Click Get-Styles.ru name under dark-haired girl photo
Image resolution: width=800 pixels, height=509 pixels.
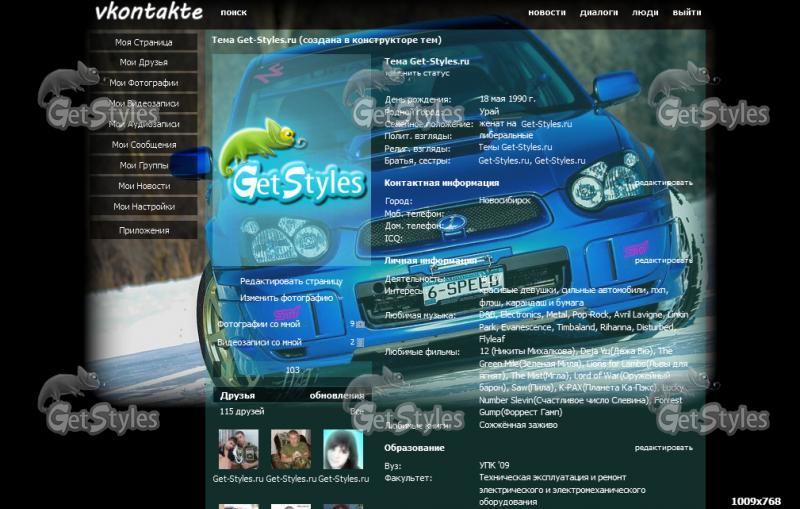(x=343, y=479)
